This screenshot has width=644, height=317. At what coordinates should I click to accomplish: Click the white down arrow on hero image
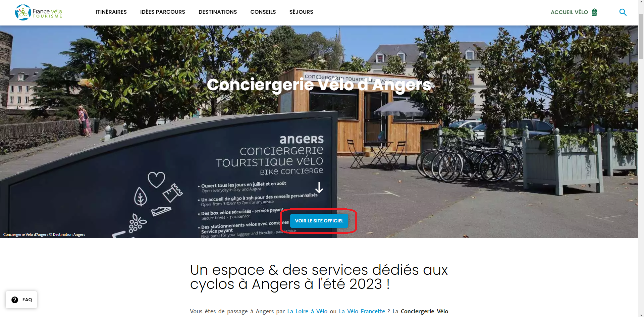coord(319,188)
